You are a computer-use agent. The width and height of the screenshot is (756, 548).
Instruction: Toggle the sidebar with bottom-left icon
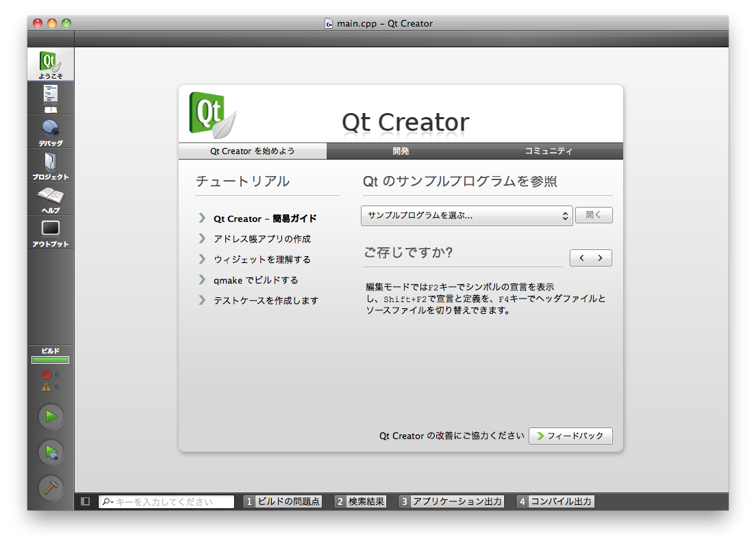[86, 501]
